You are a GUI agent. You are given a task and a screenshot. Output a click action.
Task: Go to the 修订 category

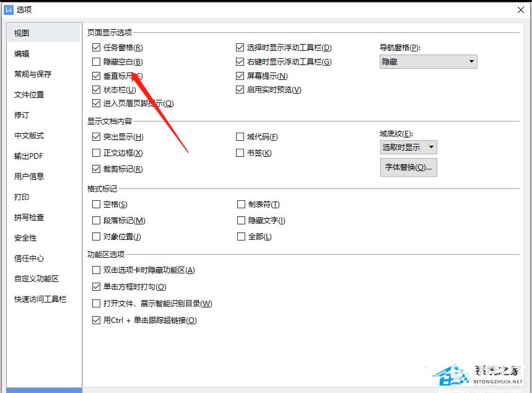[x=43, y=115]
